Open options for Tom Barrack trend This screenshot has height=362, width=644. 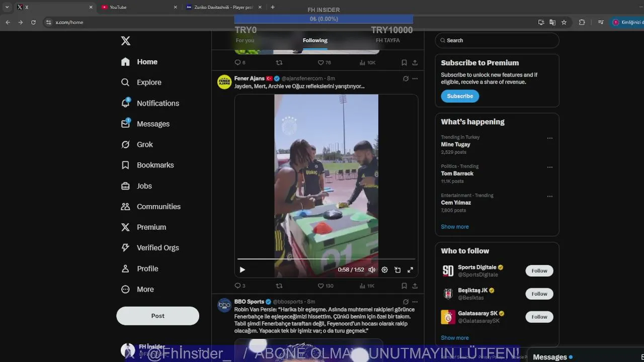(x=550, y=167)
